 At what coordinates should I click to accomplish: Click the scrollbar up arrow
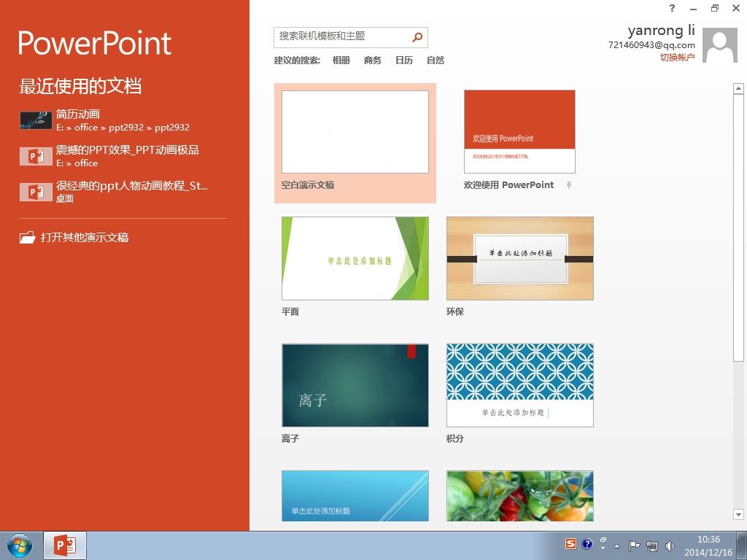[738, 88]
